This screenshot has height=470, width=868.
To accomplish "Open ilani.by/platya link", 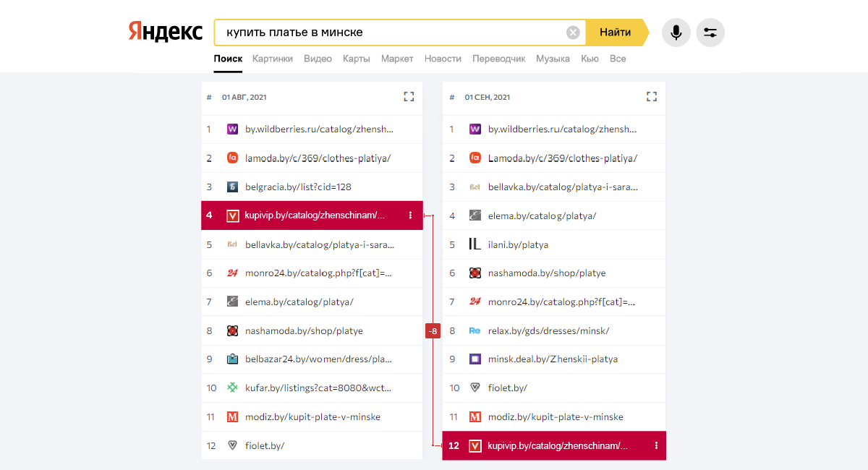I will pyautogui.click(x=518, y=244).
